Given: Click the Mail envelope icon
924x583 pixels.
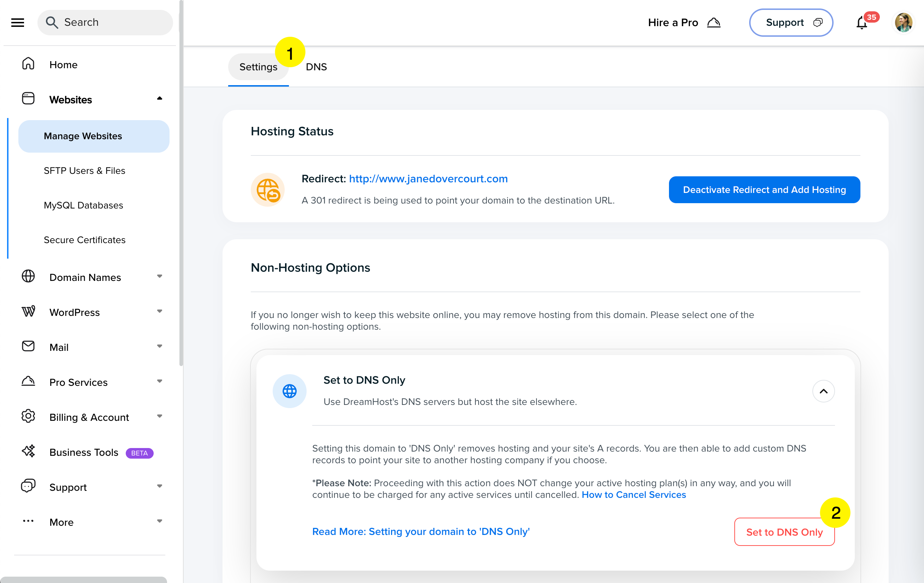Looking at the screenshot, I should (28, 346).
